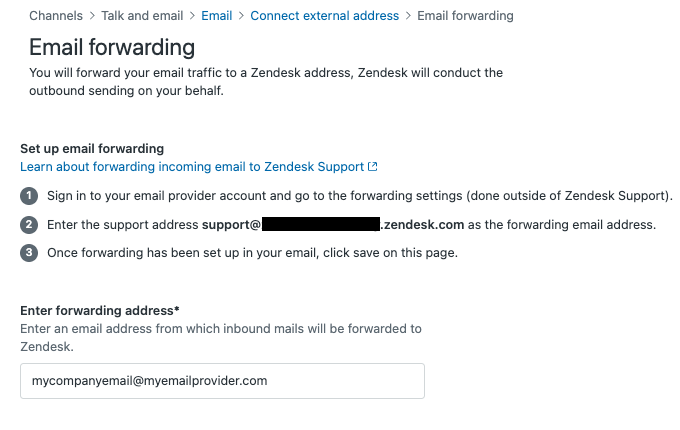Focus the forwarding address input field
This screenshot has width=680, height=430.
click(x=222, y=381)
